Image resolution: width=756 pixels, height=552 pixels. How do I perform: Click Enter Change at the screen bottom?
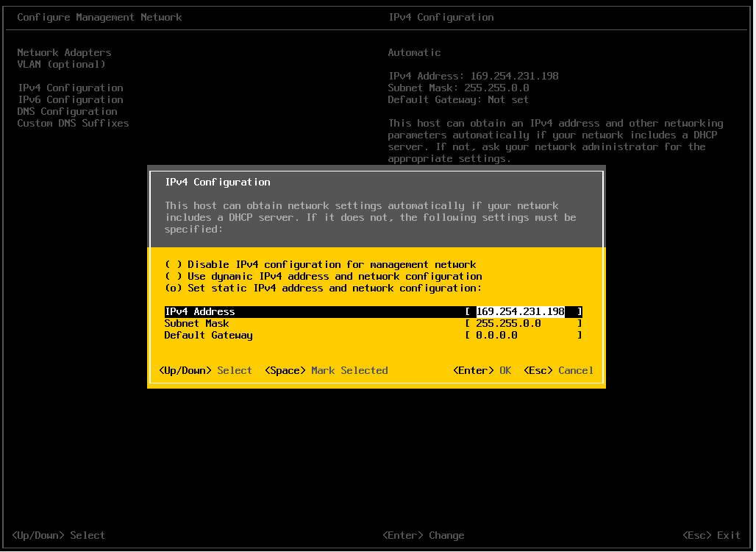pyautogui.click(x=423, y=535)
